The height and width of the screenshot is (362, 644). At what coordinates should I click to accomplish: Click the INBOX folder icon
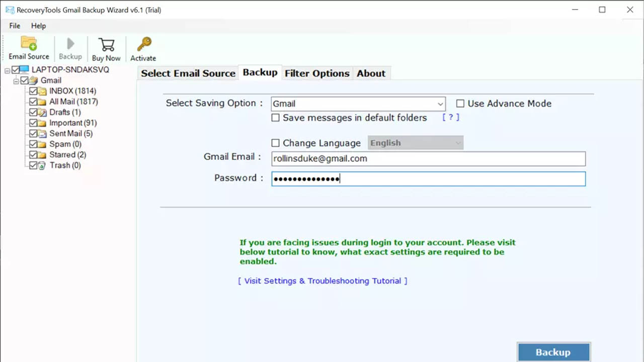tap(43, 91)
